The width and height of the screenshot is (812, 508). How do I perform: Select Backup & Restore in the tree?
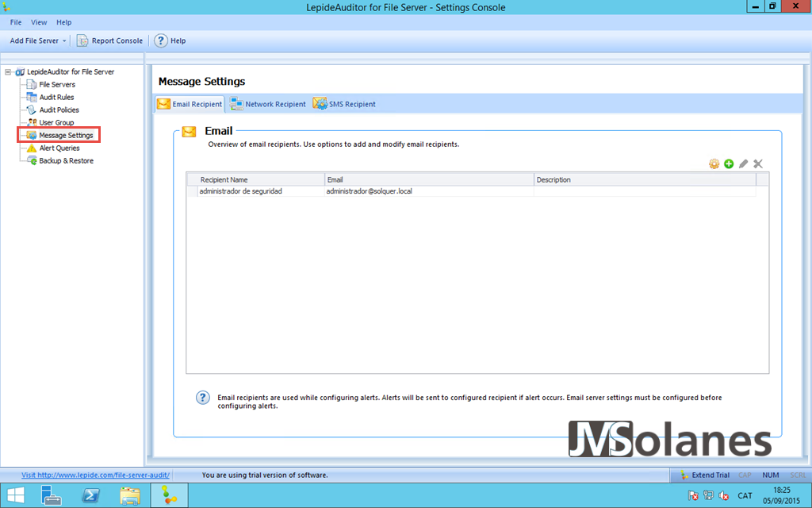(67, 160)
